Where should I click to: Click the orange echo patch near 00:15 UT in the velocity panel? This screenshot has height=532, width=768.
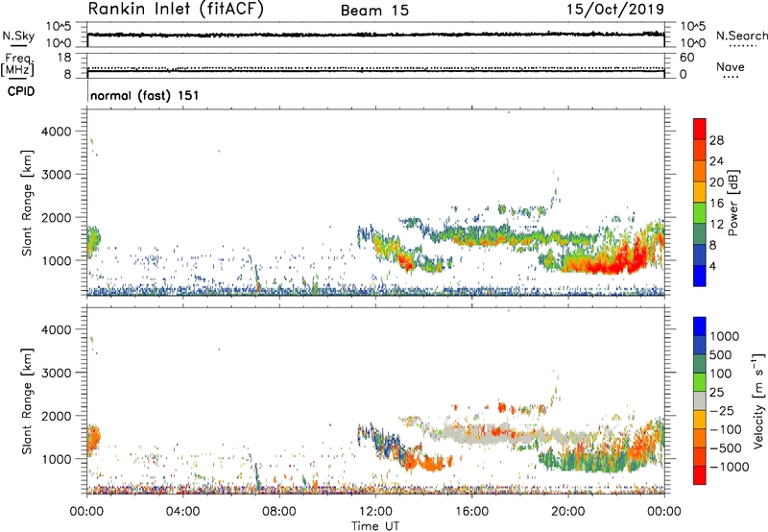click(x=93, y=438)
